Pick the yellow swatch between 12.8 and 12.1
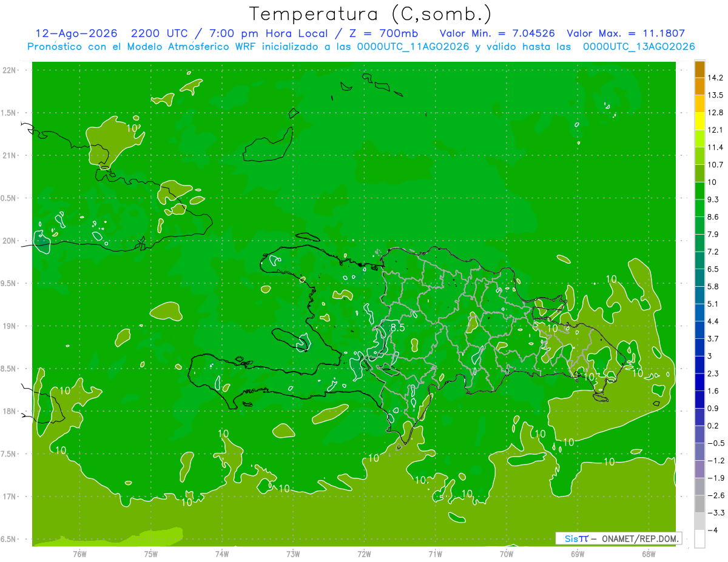This screenshot has width=728, height=562. coord(699,121)
